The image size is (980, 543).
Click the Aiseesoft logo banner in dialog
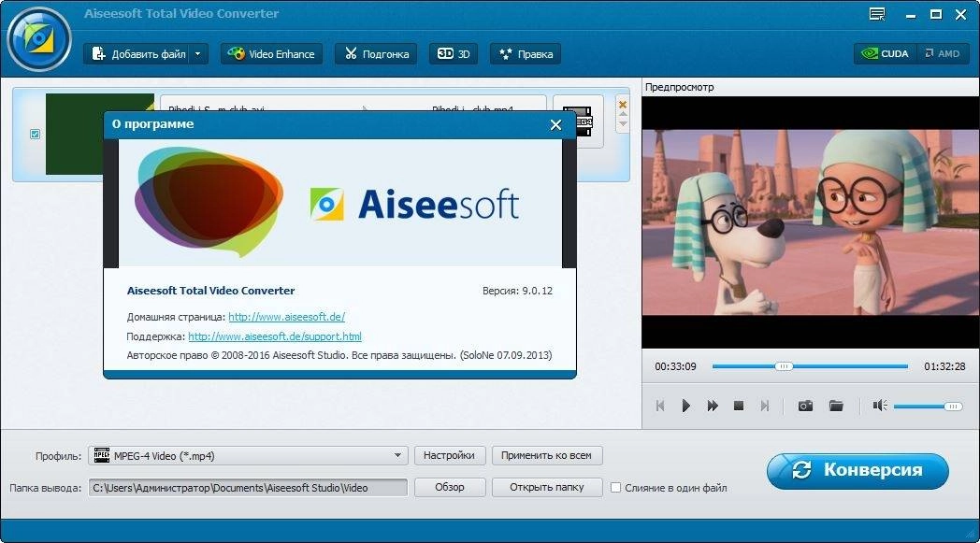[340, 203]
